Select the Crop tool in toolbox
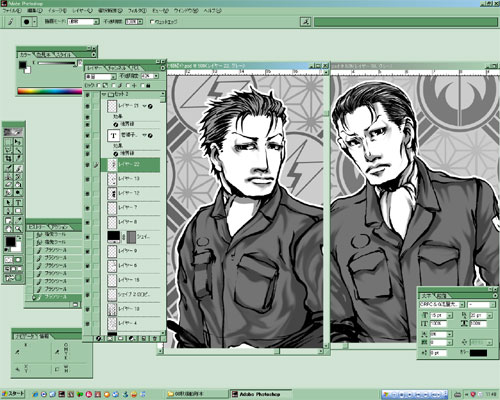500x400 pixels. pyautogui.click(x=8, y=159)
